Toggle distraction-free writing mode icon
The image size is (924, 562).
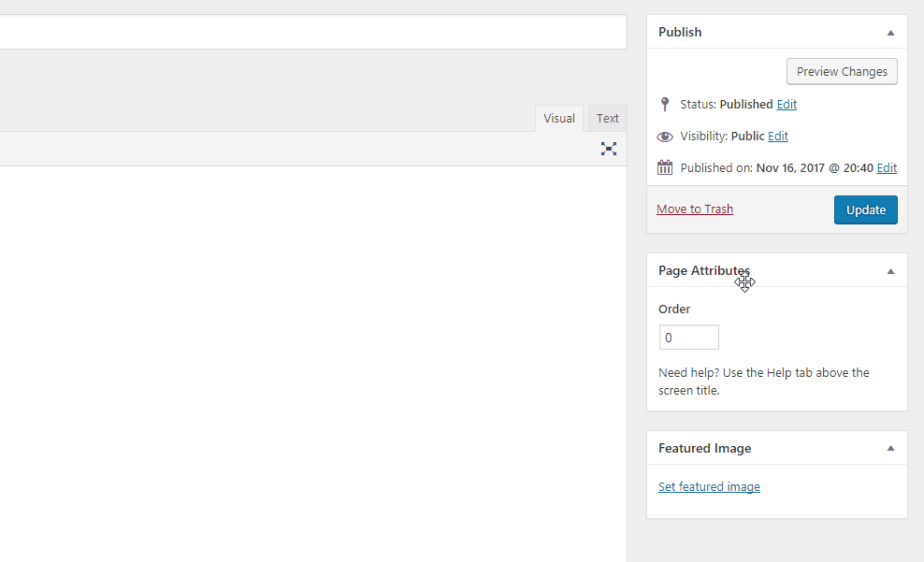click(609, 149)
